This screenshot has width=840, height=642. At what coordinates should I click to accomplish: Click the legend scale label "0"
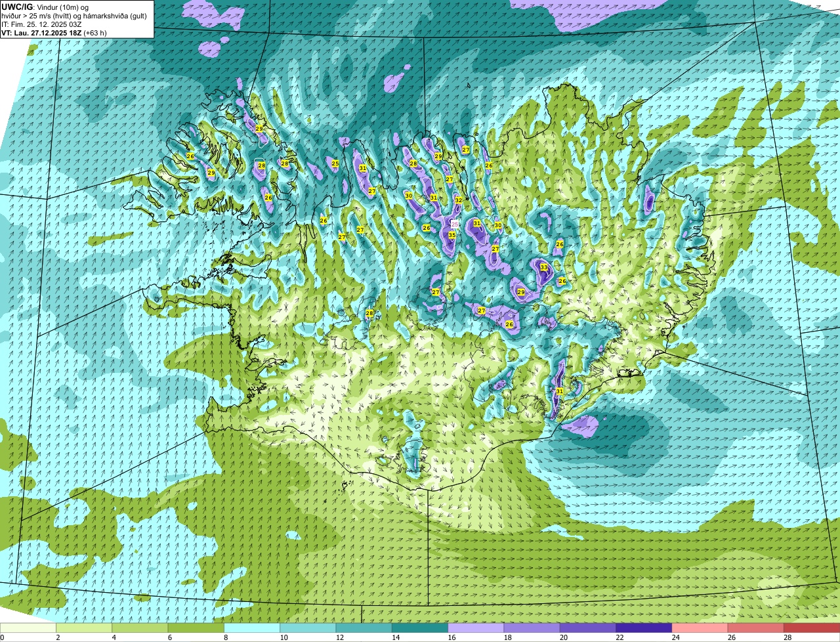pos(2,637)
